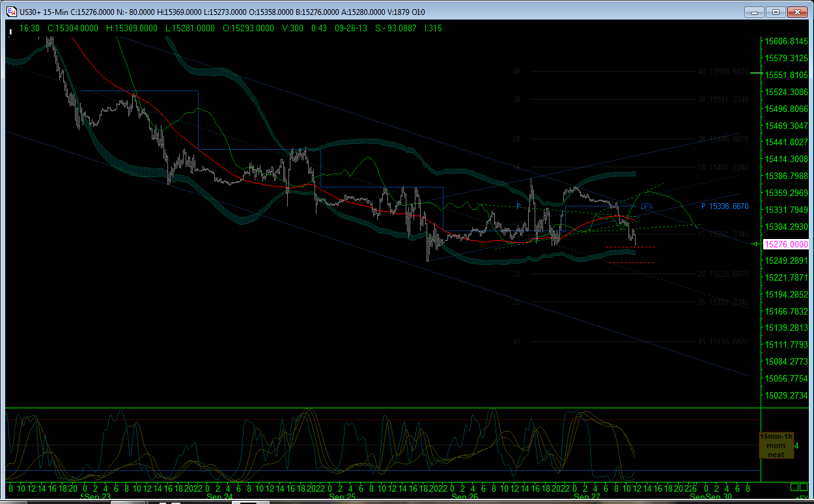Screen dimensions: 814x504
Task: Click the resistance label '1R 15401.3340'
Action: point(723,167)
